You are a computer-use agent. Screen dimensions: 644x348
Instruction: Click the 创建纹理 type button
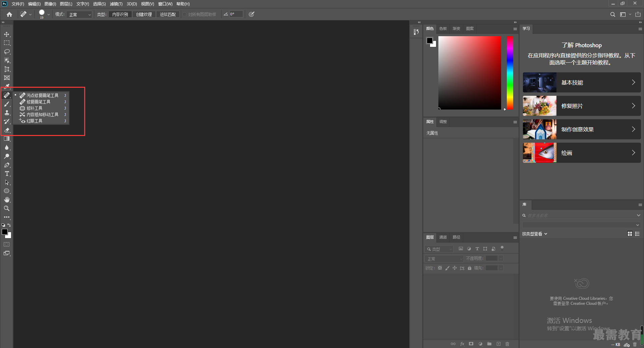coord(144,14)
